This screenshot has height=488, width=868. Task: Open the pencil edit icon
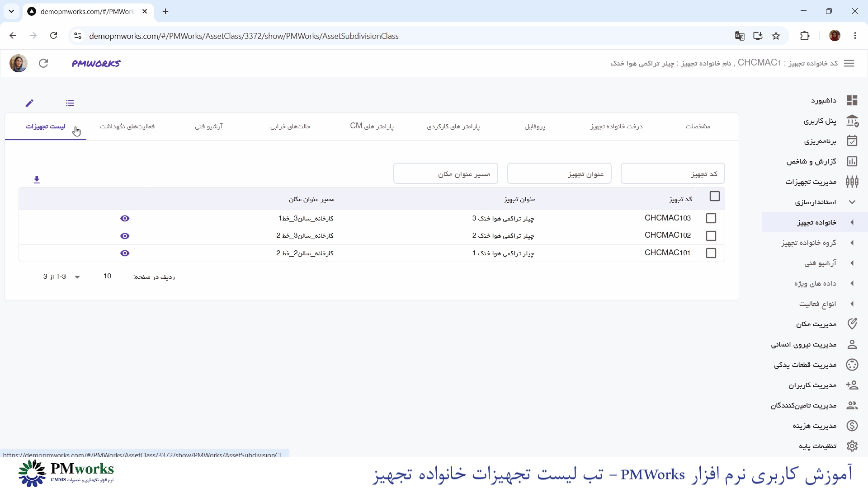(x=29, y=103)
